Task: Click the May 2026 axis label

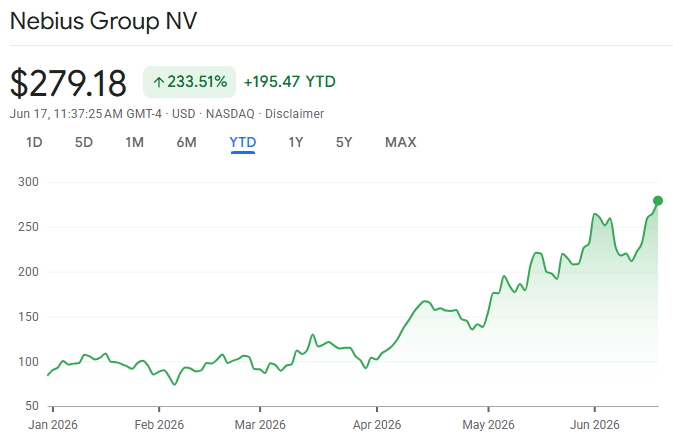Action: pos(488,425)
